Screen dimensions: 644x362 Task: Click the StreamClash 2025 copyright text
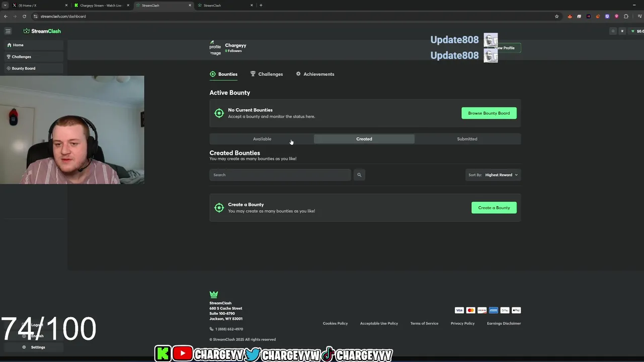click(243, 339)
